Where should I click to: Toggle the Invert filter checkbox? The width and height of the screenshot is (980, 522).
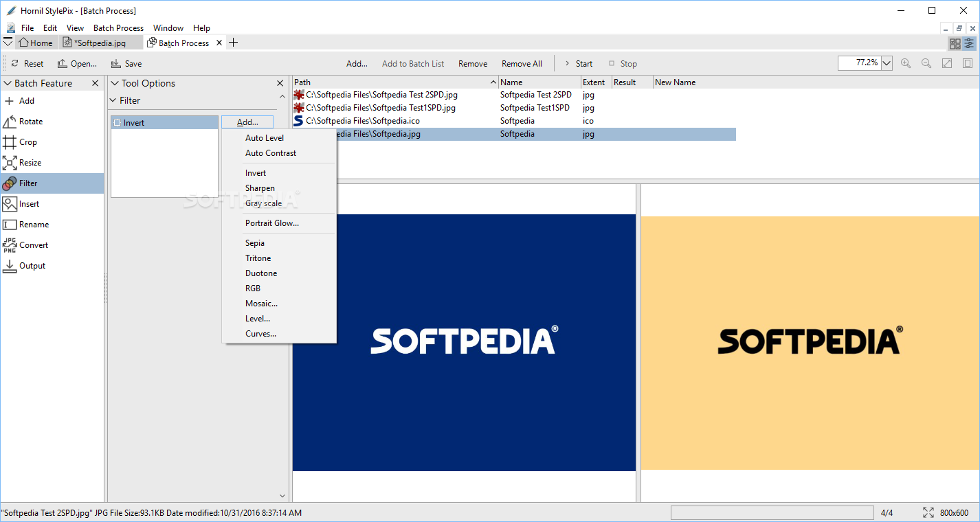click(x=117, y=123)
